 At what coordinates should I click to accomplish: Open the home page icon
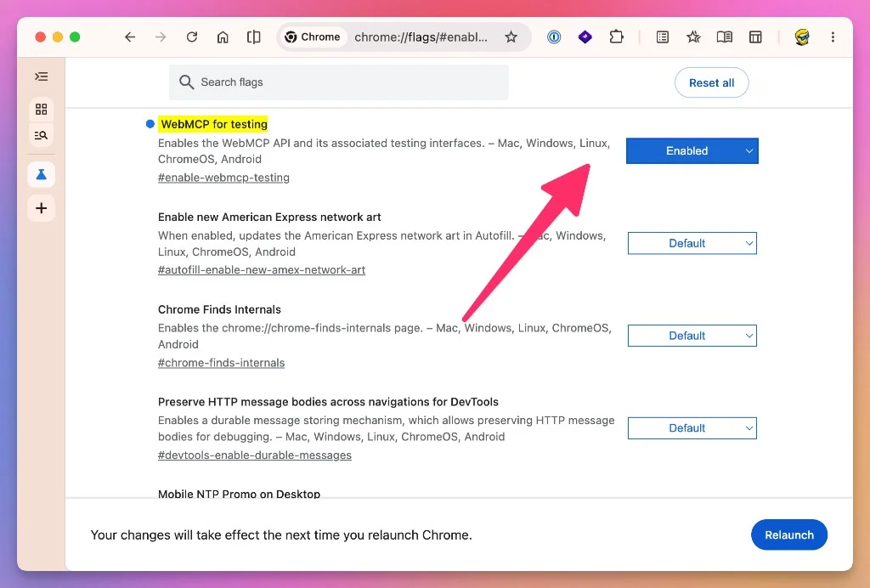pos(223,37)
